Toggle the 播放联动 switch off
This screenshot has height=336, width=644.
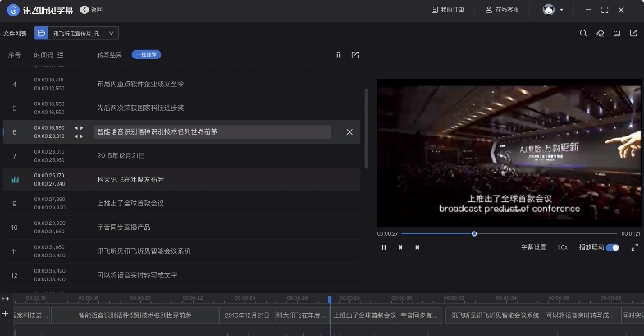click(612, 246)
